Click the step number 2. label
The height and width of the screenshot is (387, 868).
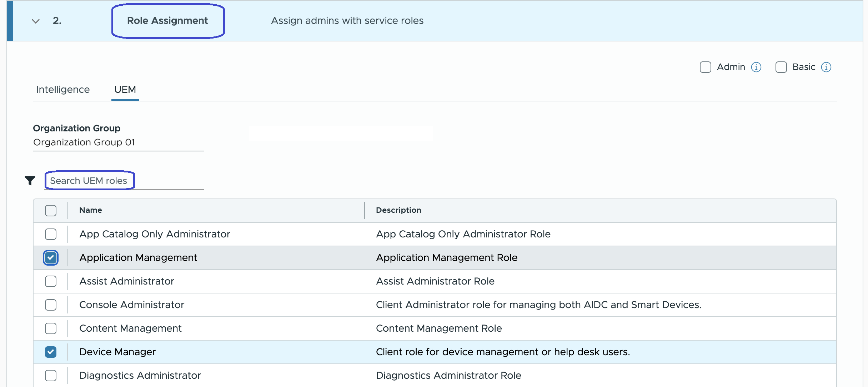pos(57,21)
